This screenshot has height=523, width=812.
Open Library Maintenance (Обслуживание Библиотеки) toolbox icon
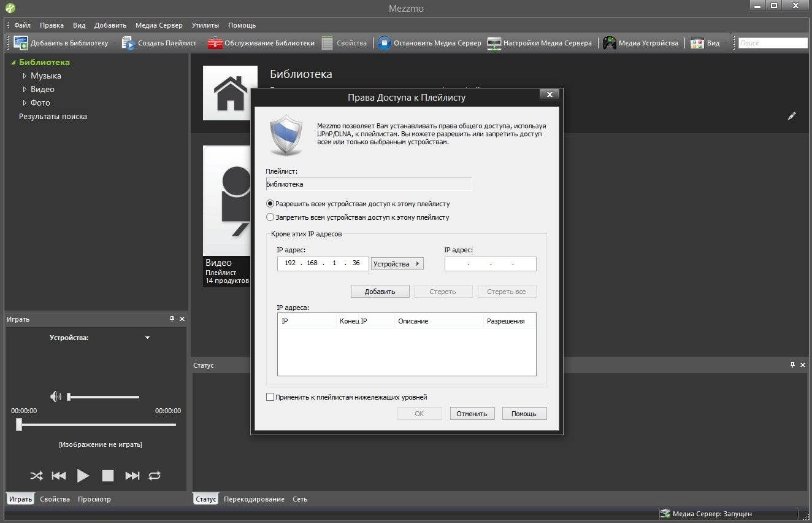point(215,43)
